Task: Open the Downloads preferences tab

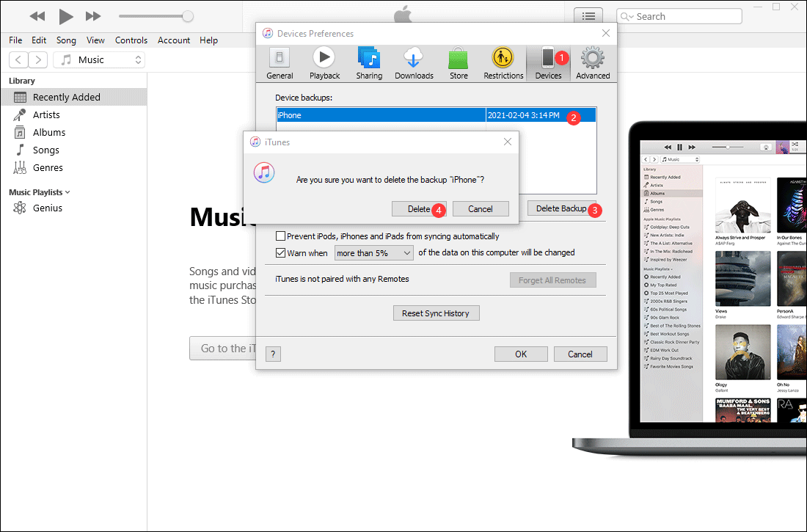Action: click(x=414, y=63)
